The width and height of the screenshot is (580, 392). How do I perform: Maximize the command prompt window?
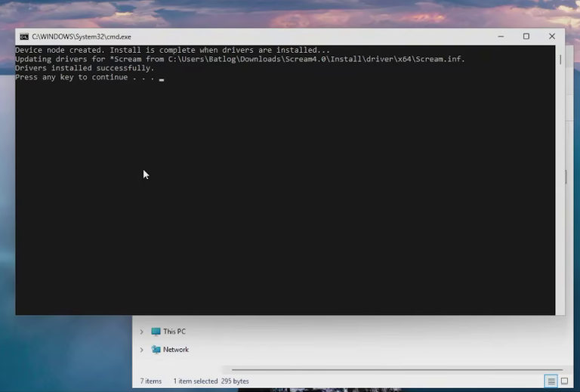coord(526,36)
